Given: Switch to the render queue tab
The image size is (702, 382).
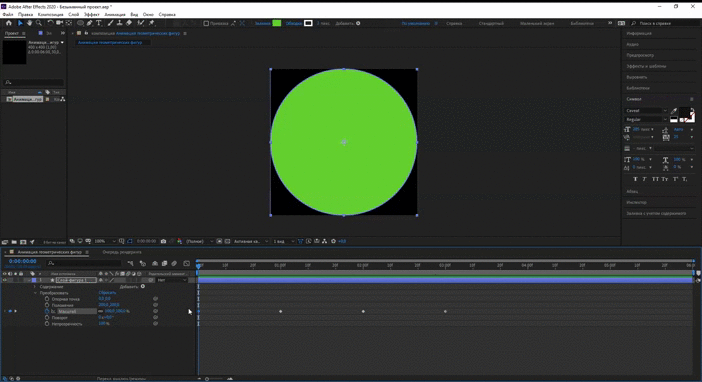Looking at the screenshot, I should (x=122, y=252).
